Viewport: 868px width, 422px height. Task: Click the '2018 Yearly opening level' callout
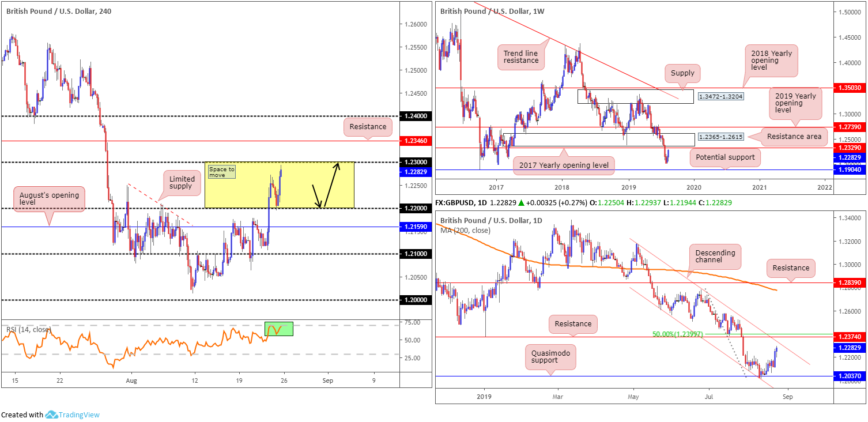click(771, 61)
